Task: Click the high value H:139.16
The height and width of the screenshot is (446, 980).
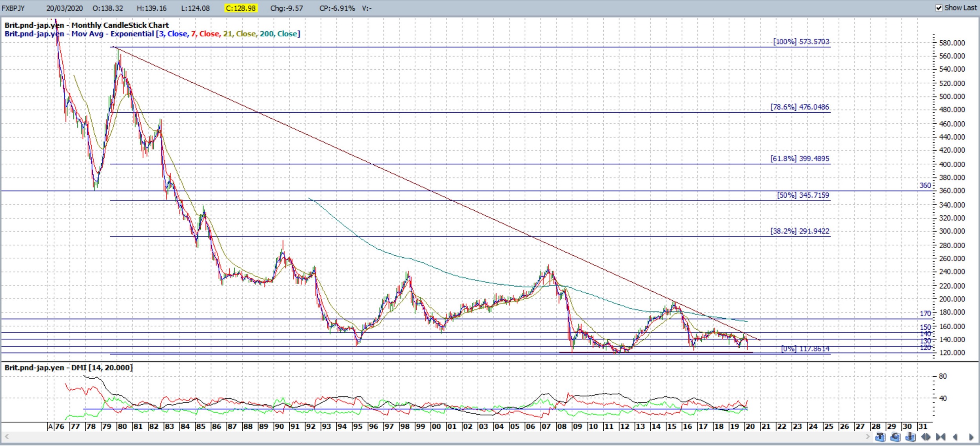Action: point(151,8)
